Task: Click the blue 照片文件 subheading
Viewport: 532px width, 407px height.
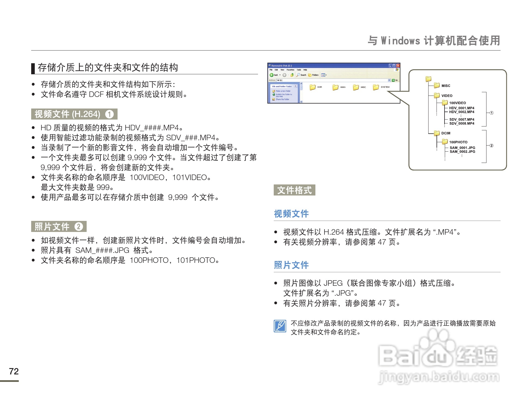Action: click(291, 265)
